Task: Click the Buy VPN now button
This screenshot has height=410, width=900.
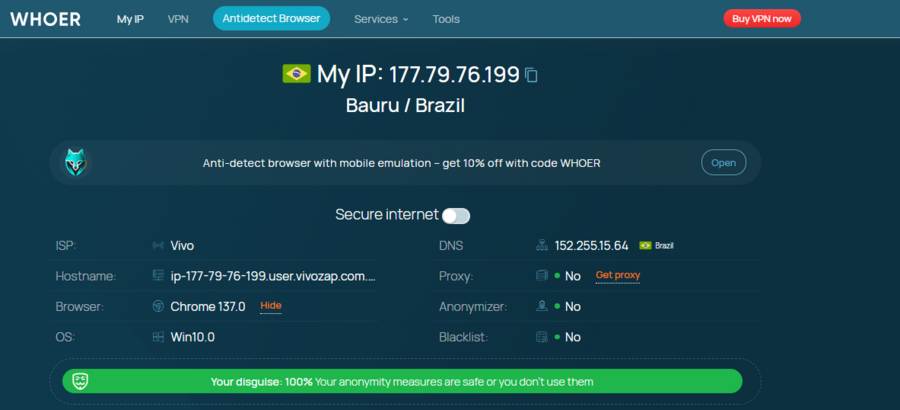Action: (761, 19)
